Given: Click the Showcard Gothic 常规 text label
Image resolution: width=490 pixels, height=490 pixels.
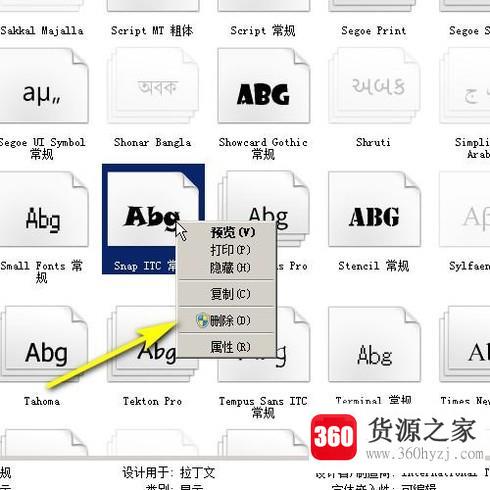Looking at the screenshot, I should [x=263, y=148].
